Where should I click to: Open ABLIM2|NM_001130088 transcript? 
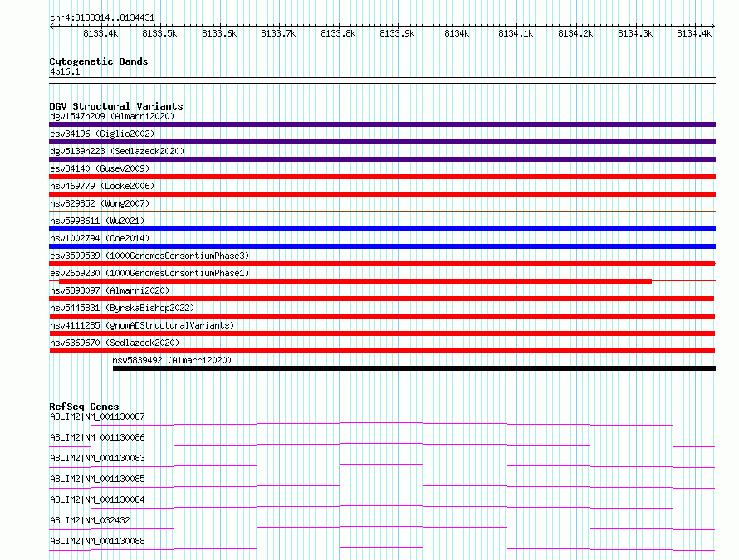[x=97, y=541]
